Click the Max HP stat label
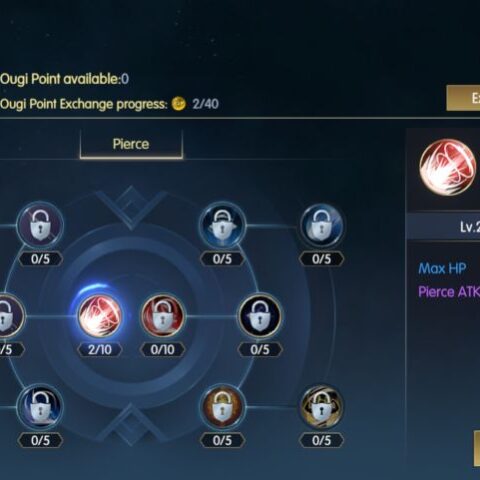Image resolution: width=480 pixels, height=480 pixels. [x=442, y=268]
